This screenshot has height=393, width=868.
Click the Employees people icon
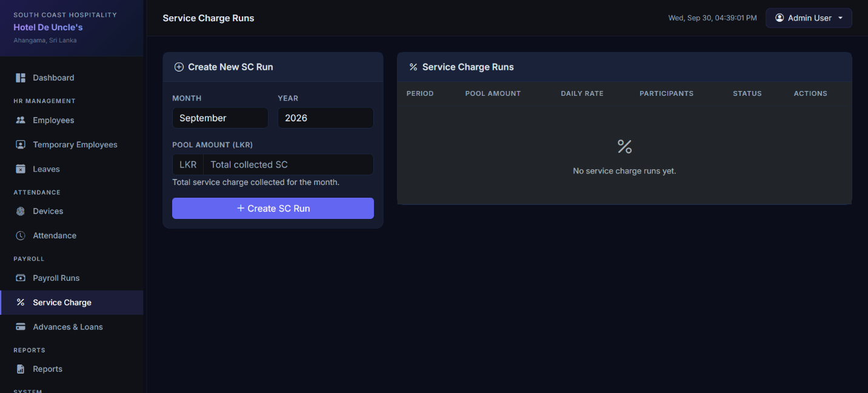click(x=21, y=120)
